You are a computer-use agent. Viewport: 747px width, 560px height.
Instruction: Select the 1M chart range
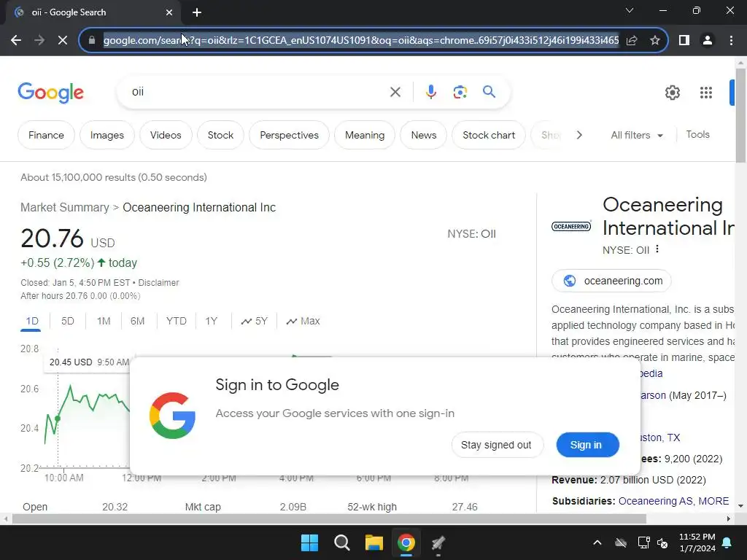click(x=104, y=321)
